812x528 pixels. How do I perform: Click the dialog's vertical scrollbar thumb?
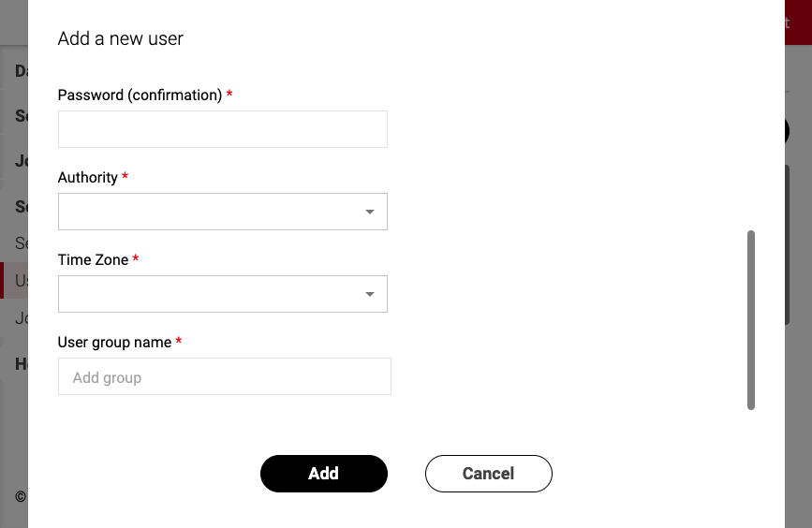[751, 319]
